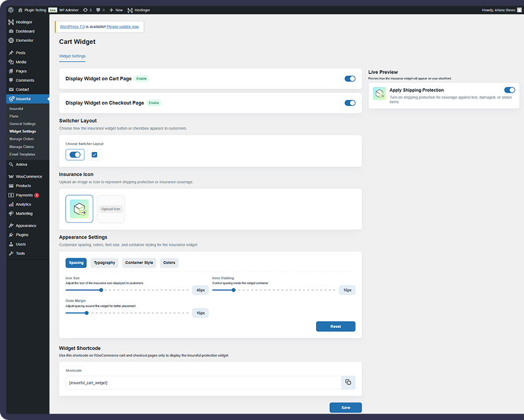The height and width of the screenshot is (420, 524).
Task: Open the Products sidebar icon
Action: pos(11,186)
